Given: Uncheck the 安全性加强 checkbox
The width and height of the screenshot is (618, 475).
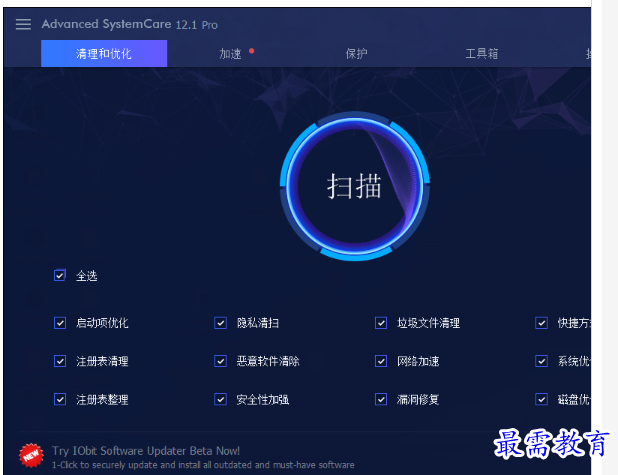Looking at the screenshot, I should pos(220,399).
